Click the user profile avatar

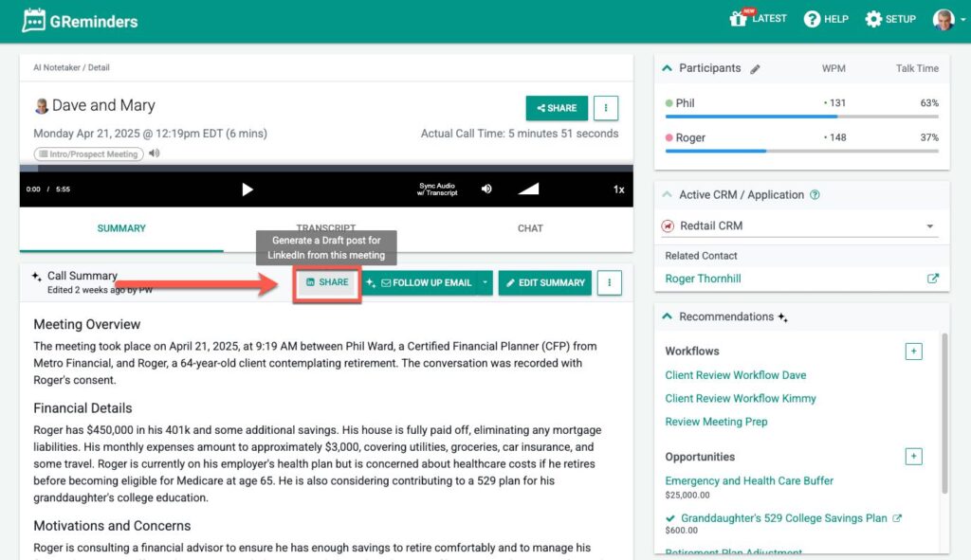(943, 19)
